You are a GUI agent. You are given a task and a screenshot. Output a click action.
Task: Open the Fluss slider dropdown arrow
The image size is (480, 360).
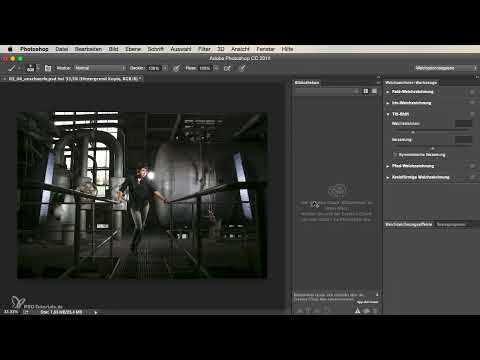216,68
